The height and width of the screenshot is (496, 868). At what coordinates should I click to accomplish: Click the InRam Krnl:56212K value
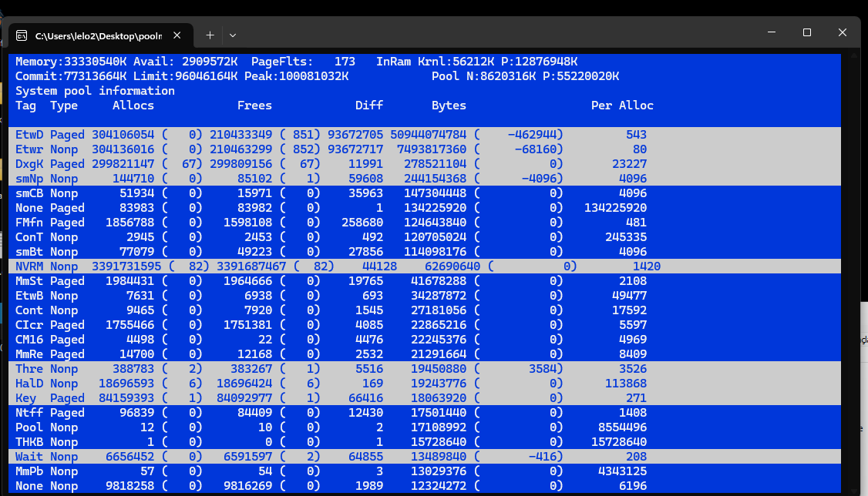[x=435, y=62]
